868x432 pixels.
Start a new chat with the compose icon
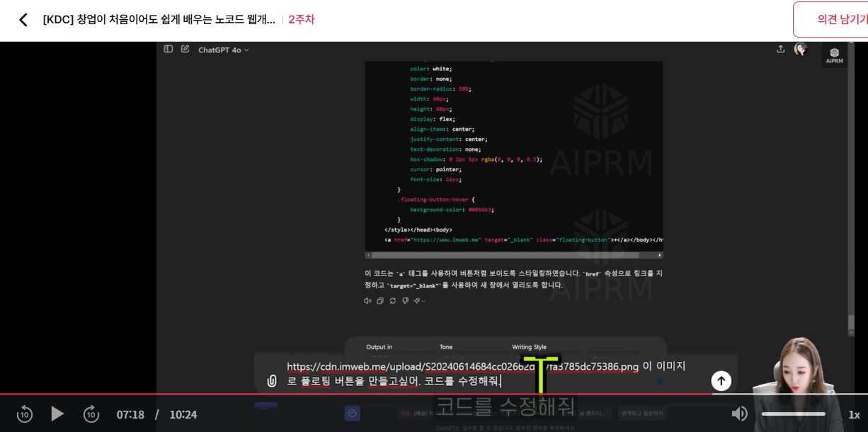pos(185,50)
